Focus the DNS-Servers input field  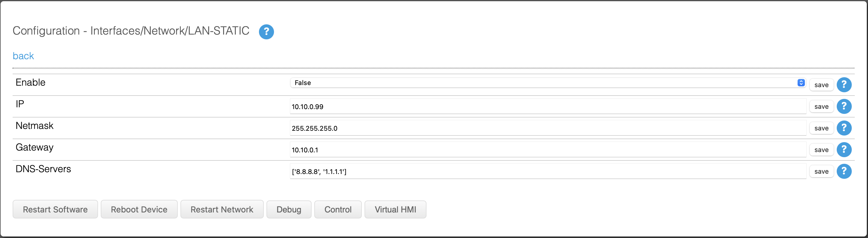click(548, 171)
